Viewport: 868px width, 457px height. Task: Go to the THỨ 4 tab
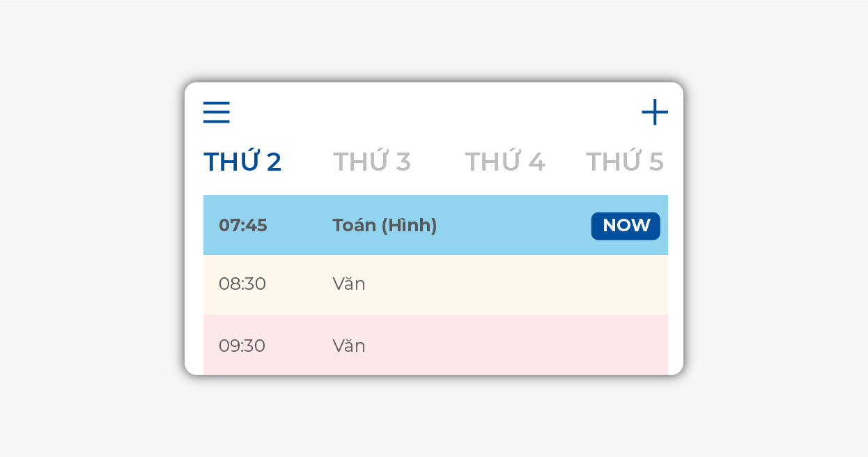click(x=504, y=162)
